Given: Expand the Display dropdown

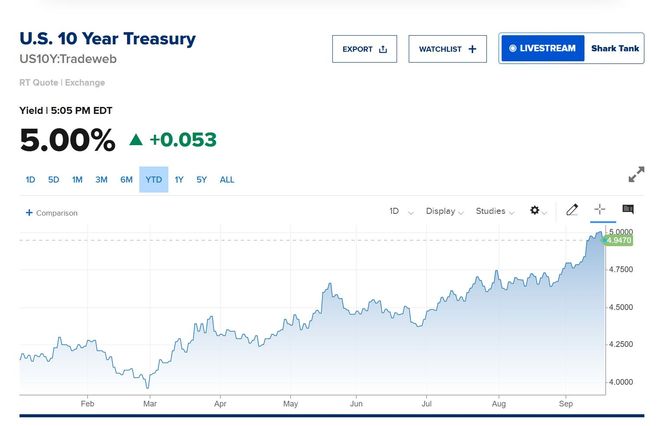Looking at the screenshot, I should [x=444, y=211].
